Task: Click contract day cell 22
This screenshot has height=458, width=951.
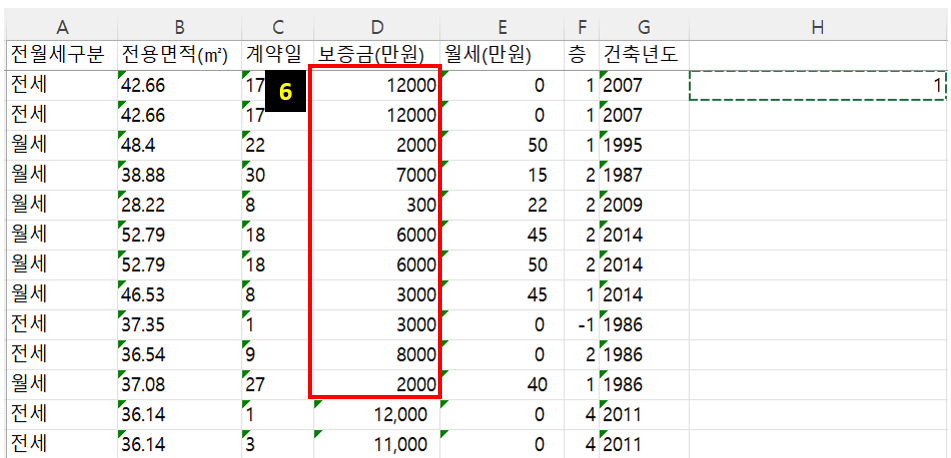Action: pos(277,145)
